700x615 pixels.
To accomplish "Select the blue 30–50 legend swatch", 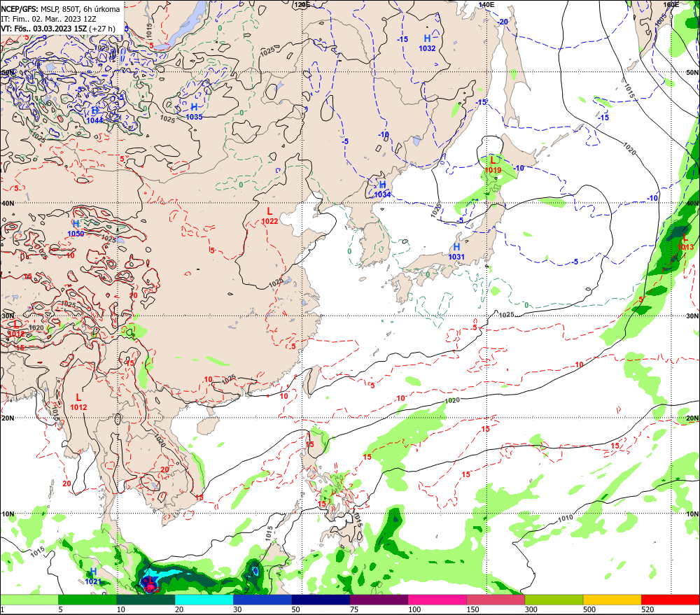I will [x=262, y=600].
